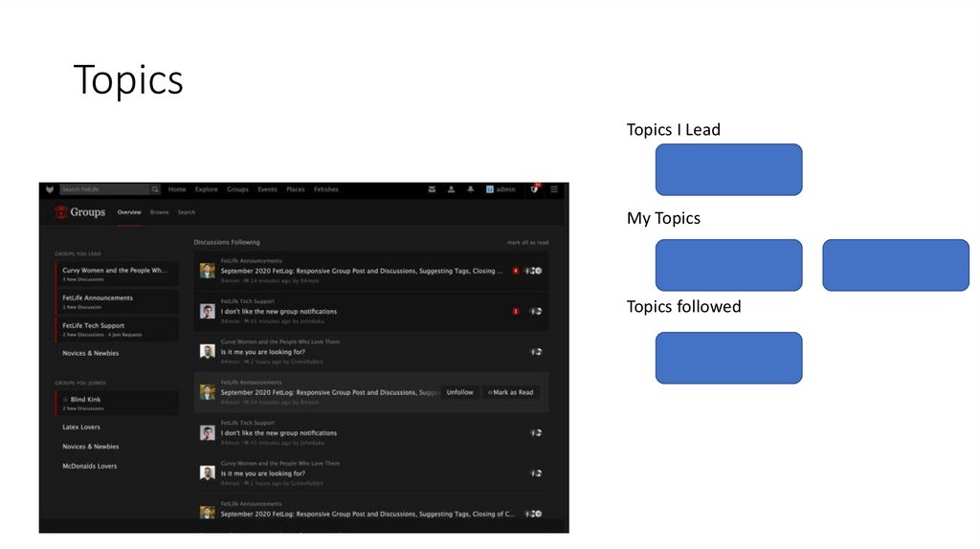Screen dimensions: 980x549
Task: Open Novices & Newbies under Groups You Lead
Action: 91,354
